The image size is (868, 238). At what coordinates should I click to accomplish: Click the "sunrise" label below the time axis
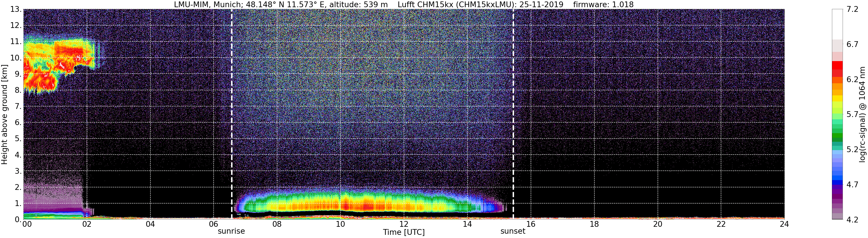tap(231, 231)
